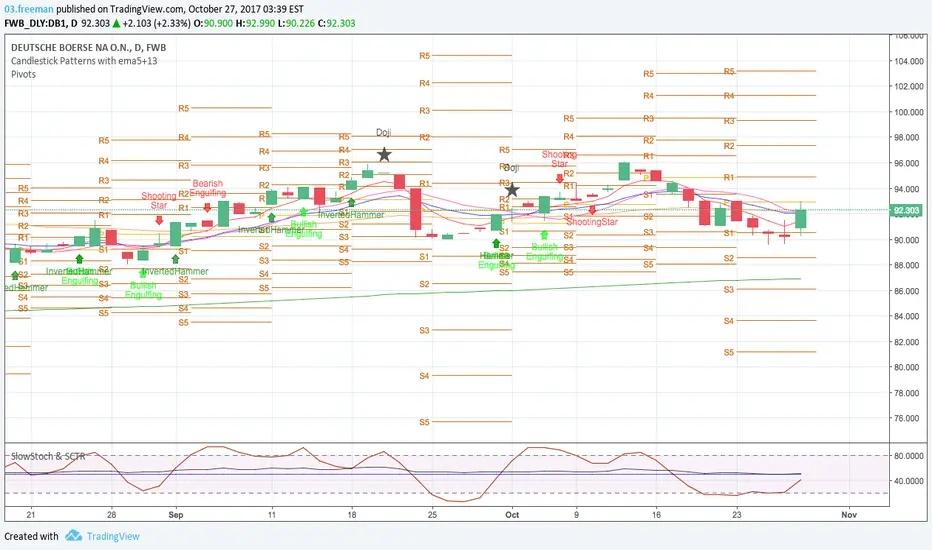Click the 76.000 price axis label
This screenshot has height=550, width=932.
pyautogui.click(x=910, y=419)
